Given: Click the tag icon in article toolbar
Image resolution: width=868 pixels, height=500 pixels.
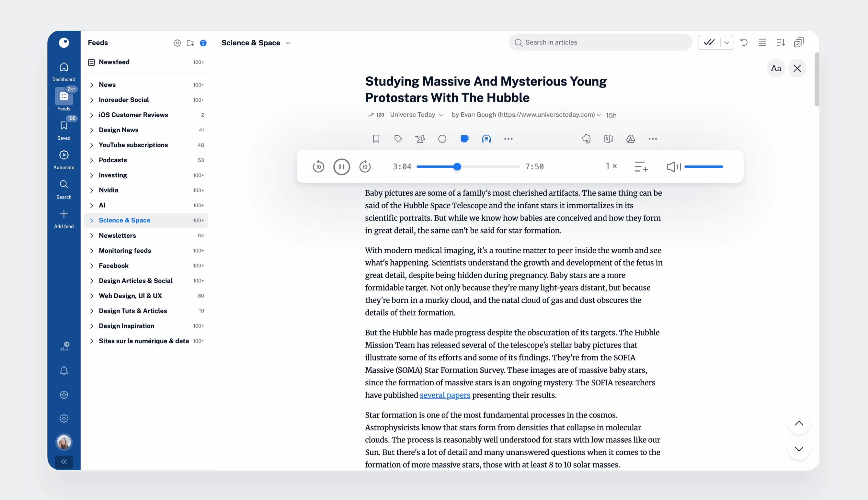Looking at the screenshot, I should click(x=398, y=139).
